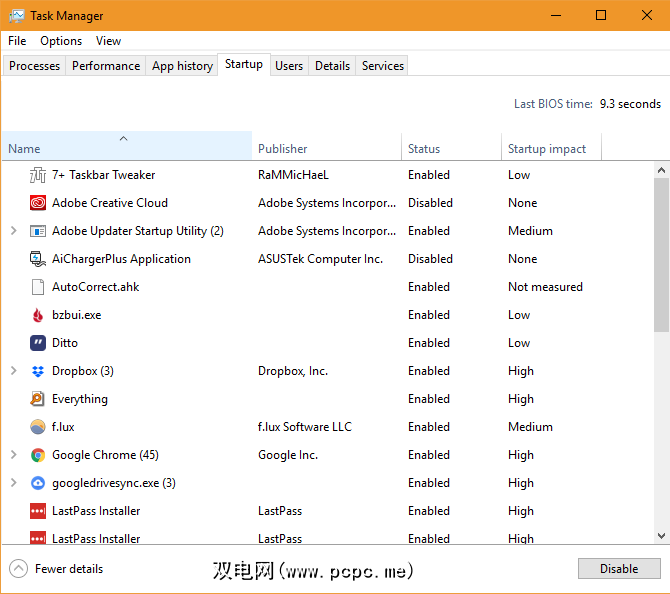Open the View menu
The width and height of the screenshot is (670, 594).
108,41
